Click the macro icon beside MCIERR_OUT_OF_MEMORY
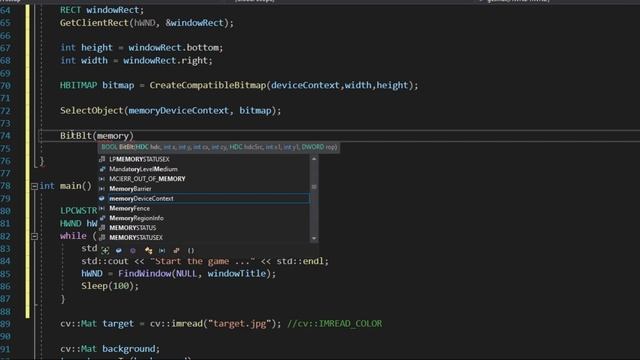Image resolution: width=640 pixels, height=360 pixels. tap(102, 179)
